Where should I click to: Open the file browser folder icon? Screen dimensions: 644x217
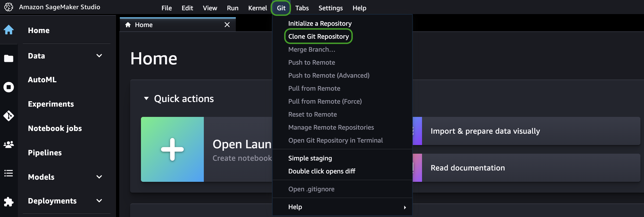coord(9,58)
